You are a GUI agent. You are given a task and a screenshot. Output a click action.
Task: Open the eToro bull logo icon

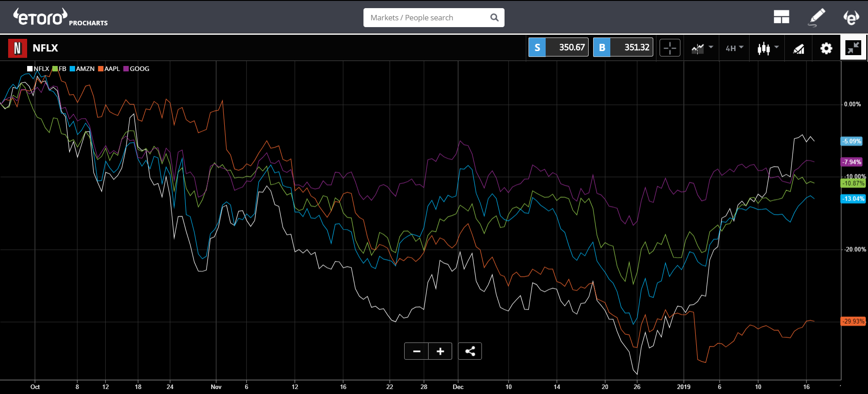coord(851,17)
